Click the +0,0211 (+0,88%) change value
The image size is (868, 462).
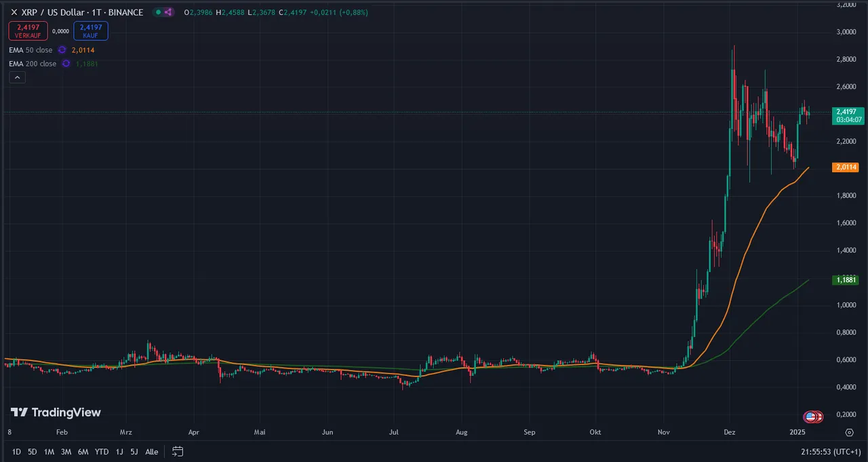tap(338, 12)
